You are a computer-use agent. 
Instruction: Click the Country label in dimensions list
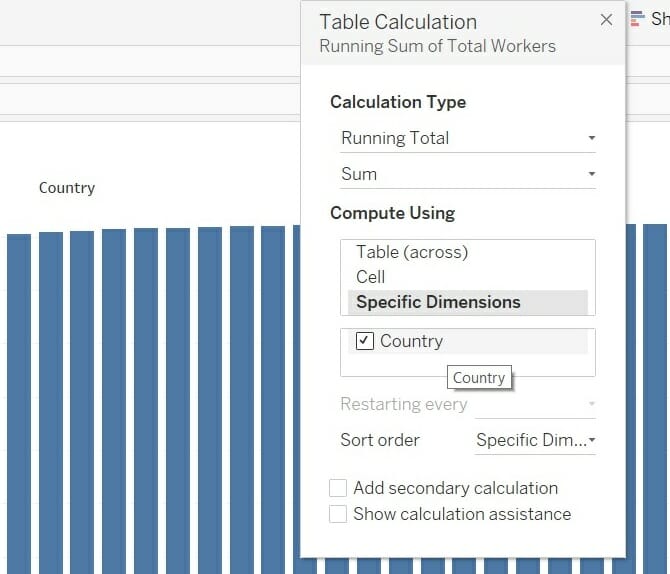[x=411, y=341]
